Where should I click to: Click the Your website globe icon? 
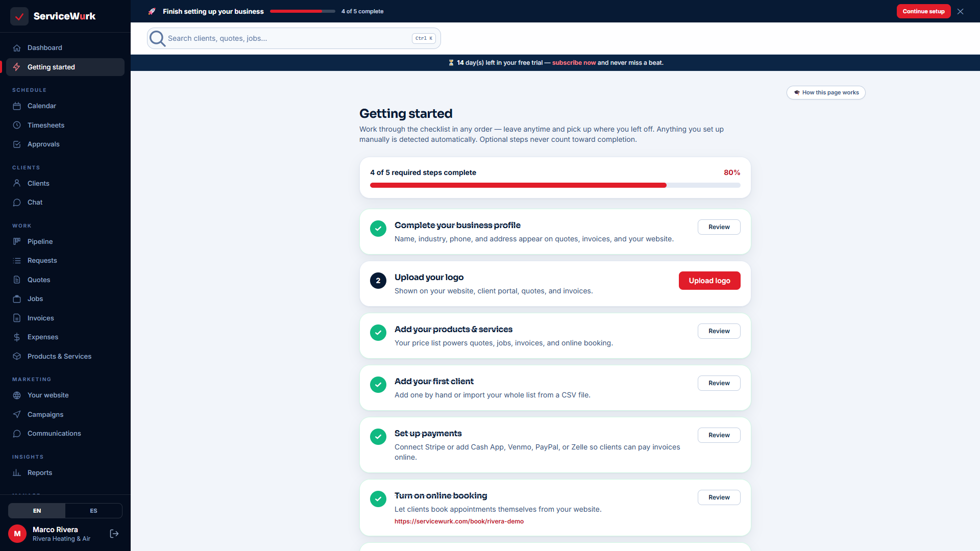[x=17, y=395]
